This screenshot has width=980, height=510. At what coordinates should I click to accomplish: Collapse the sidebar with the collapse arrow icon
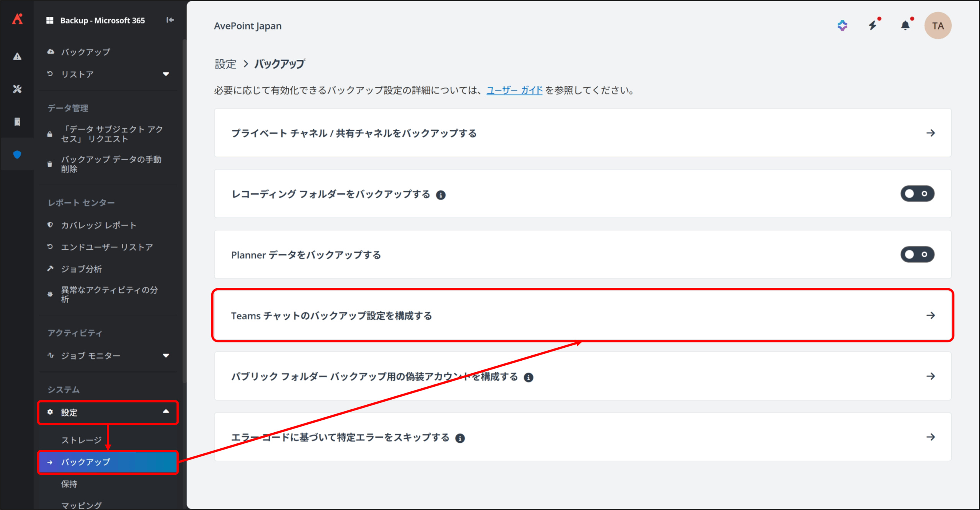coord(170,20)
